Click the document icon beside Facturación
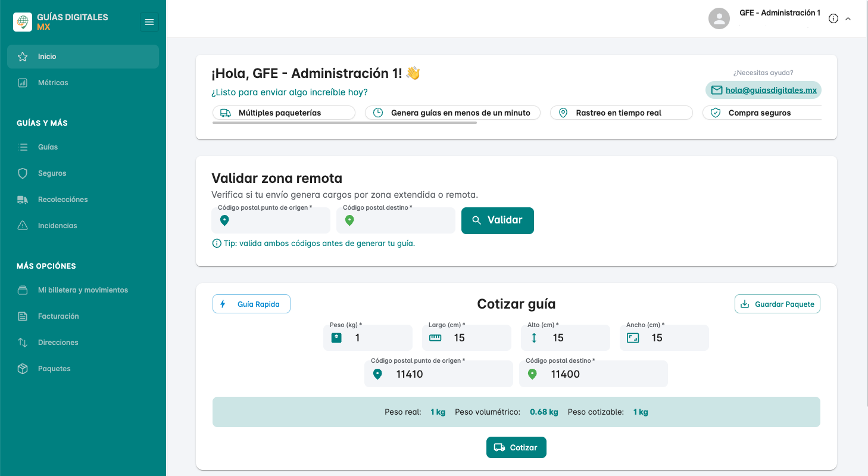868x476 pixels. pos(23,316)
